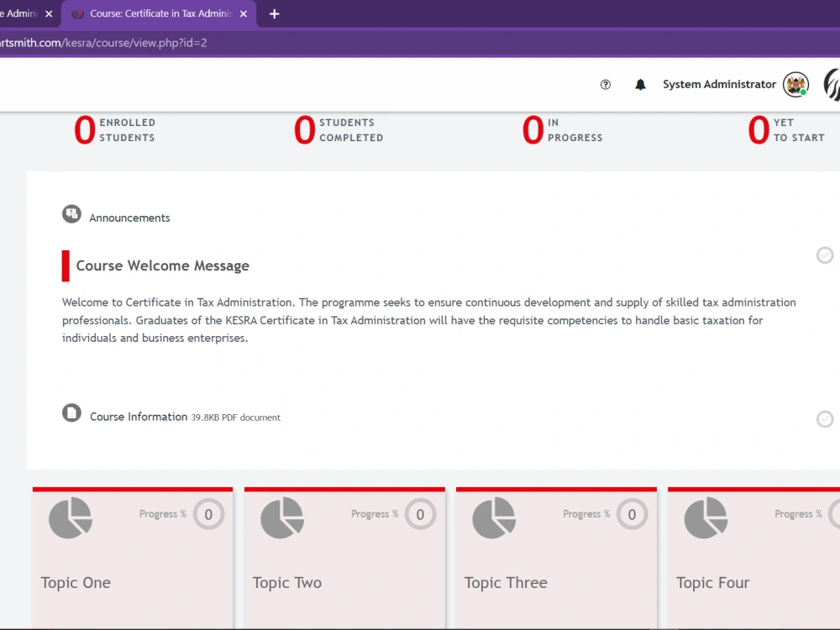
Task: Click the Progress % indicator on Topic Two
Action: point(418,513)
